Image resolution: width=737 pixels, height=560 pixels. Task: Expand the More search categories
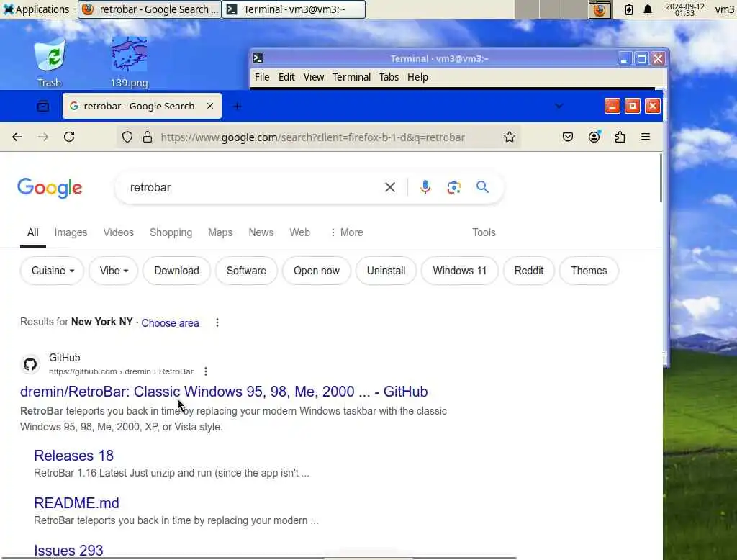click(346, 232)
